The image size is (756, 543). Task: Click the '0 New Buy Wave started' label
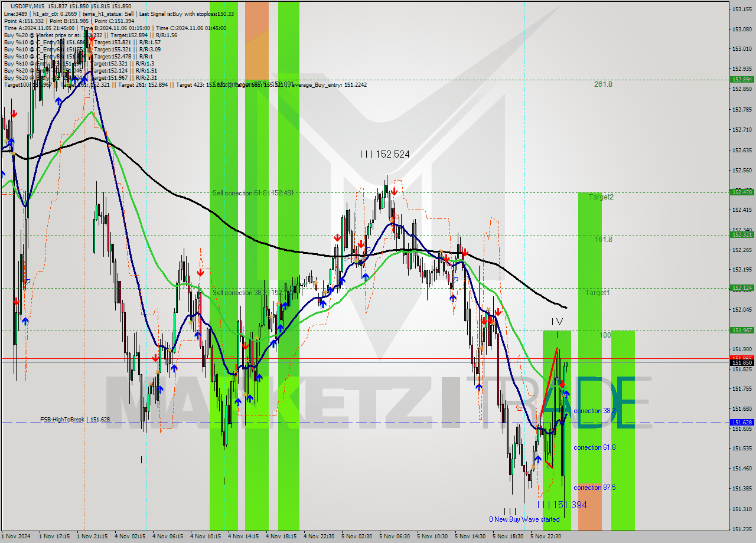pos(524,519)
